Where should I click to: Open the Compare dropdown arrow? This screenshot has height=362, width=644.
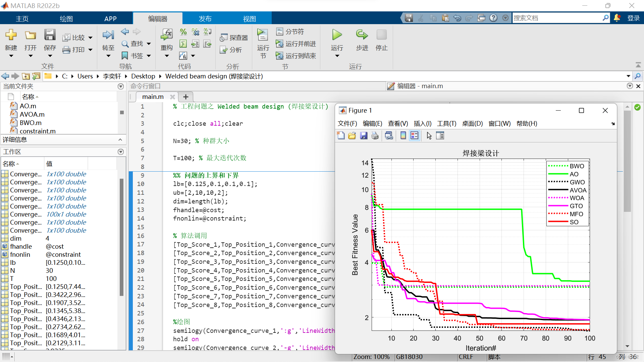(x=90, y=38)
